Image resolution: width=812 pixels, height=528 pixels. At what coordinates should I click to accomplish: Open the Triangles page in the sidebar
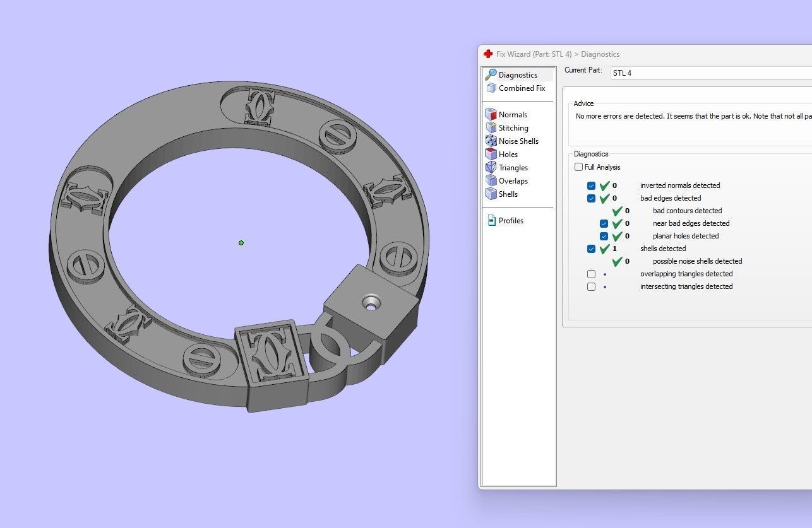click(506, 168)
